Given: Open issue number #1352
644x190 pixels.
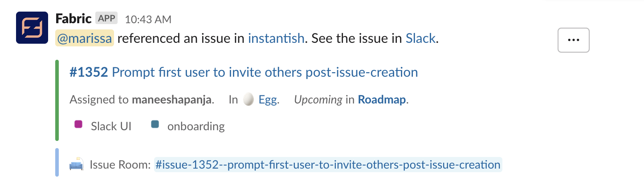Looking at the screenshot, I should [89, 72].
